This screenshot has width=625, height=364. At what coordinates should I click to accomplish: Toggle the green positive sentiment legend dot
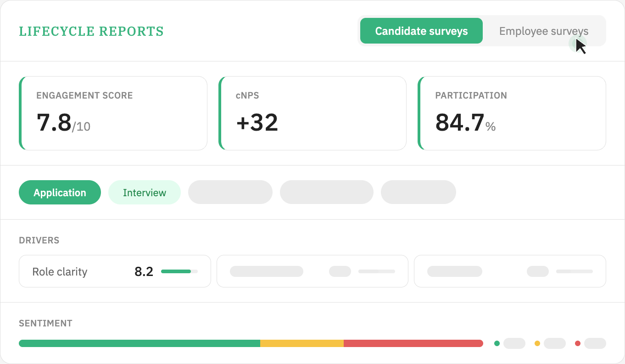click(x=497, y=343)
